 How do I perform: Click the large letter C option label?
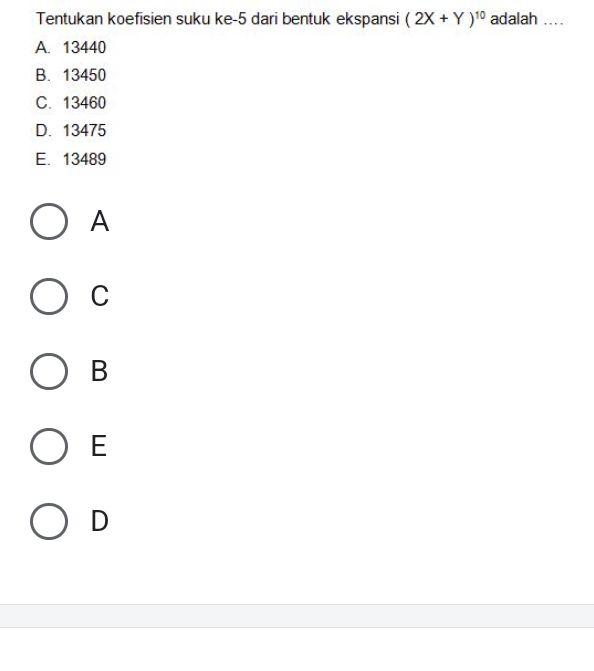(x=100, y=296)
